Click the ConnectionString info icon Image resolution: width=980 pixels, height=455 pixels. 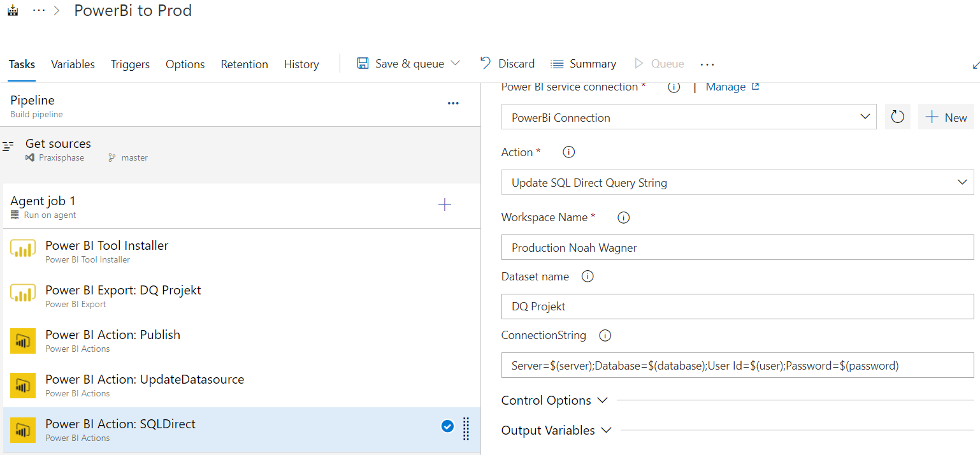tap(604, 335)
